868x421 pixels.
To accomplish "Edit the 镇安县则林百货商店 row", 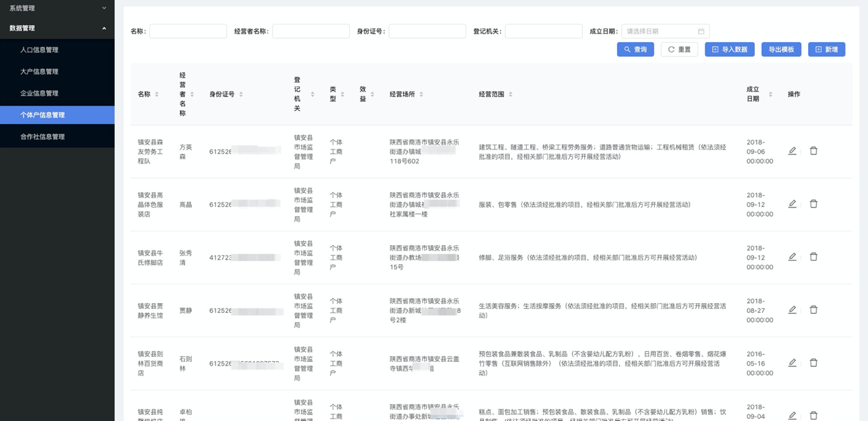I will (792, 363).
